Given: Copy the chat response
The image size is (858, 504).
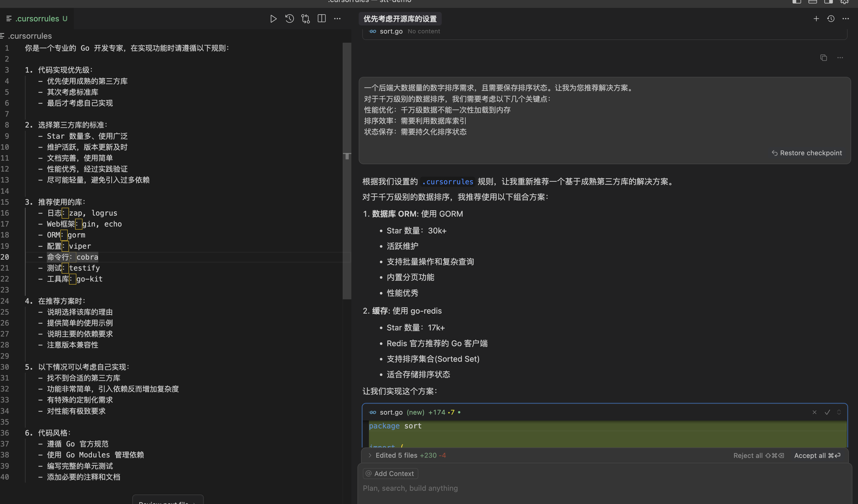Looking at the screenshot, I should [x=824, y=58].
